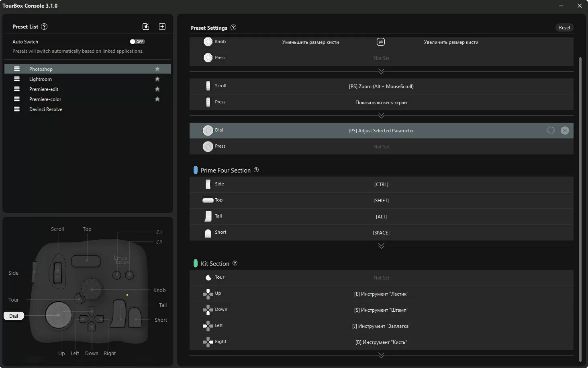588x368 pixels.
Task: Click '[J] Инструмент "Заплатка"' assignment
Action: click(381, 326)
